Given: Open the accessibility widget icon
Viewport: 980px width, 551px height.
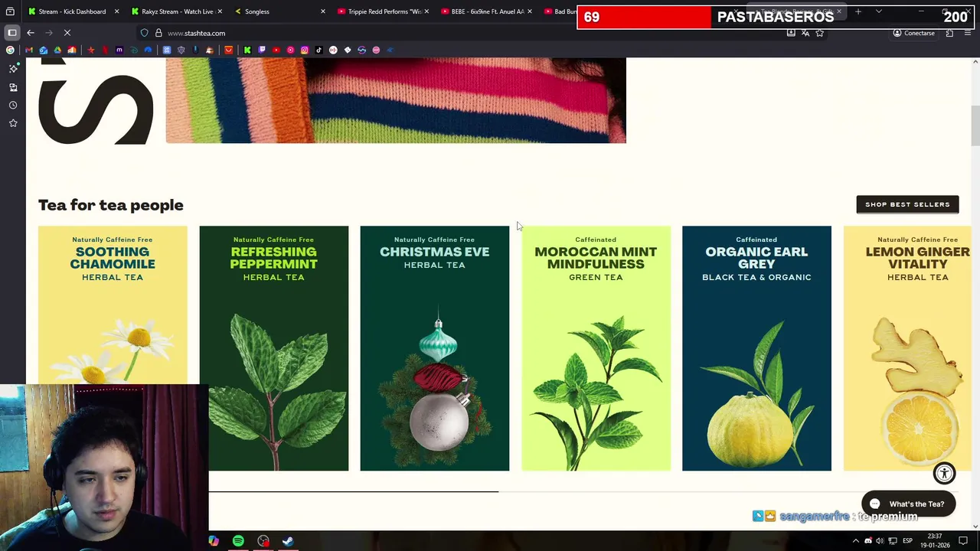Looking at the screenshot, I should point(944,474).
